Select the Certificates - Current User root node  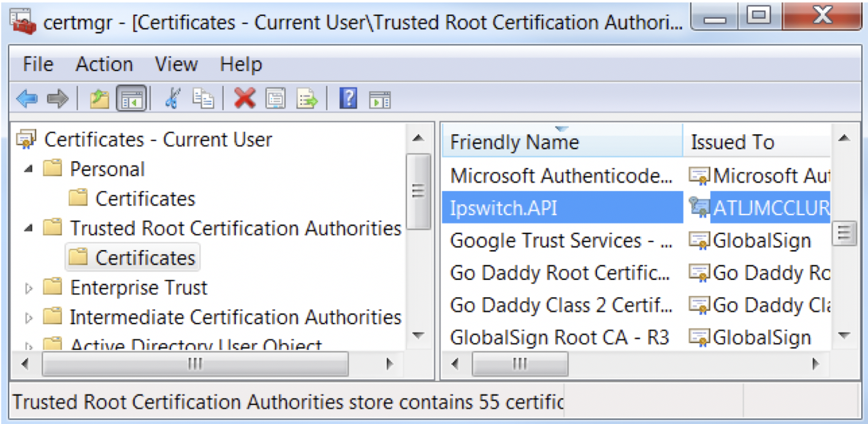[158, 139]
